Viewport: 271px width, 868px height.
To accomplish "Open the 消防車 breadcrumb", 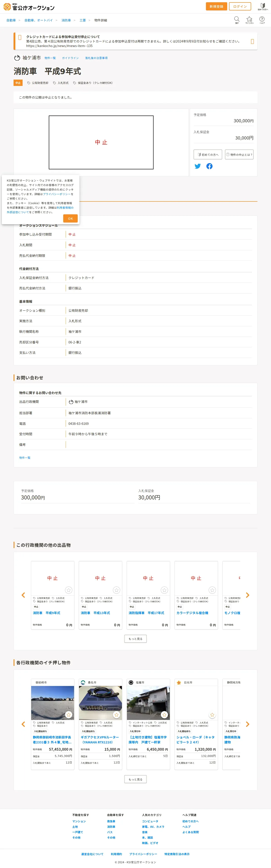I will pyautogui.click(x=66, y=20).
